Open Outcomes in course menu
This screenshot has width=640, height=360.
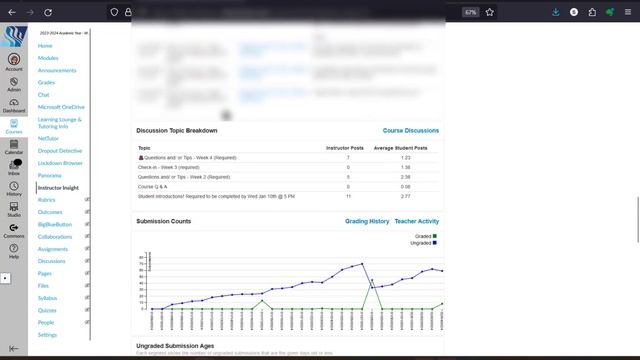pos(50,212)
